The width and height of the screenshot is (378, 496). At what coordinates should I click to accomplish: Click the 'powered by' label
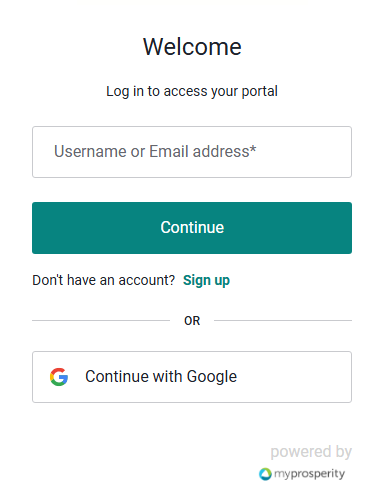311,452
